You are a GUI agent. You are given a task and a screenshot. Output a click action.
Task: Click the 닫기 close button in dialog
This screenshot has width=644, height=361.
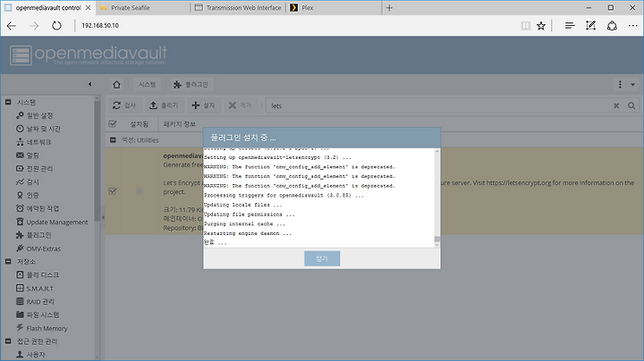[x=322, y=258]
